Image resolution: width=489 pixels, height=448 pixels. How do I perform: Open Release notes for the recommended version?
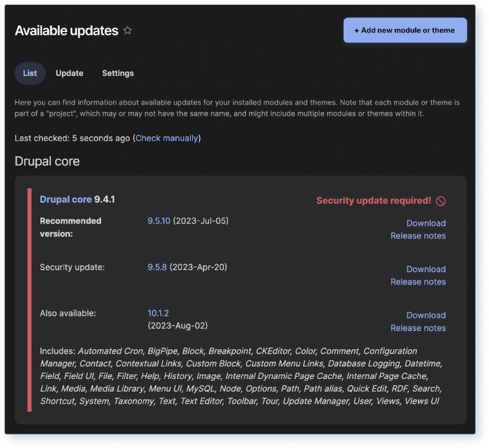click(x=418, y=236)
